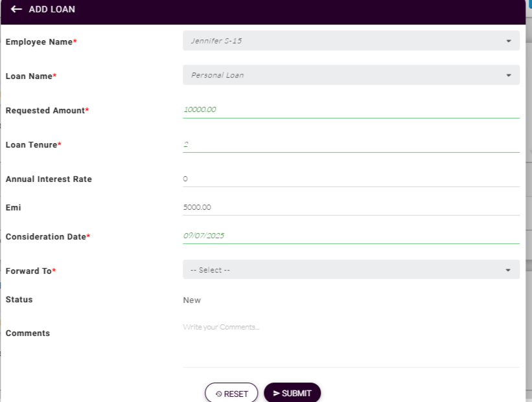Click the paper plane icon in SUBMIT
The width and height of the screenshot is (532, 402).
(276, 393)
